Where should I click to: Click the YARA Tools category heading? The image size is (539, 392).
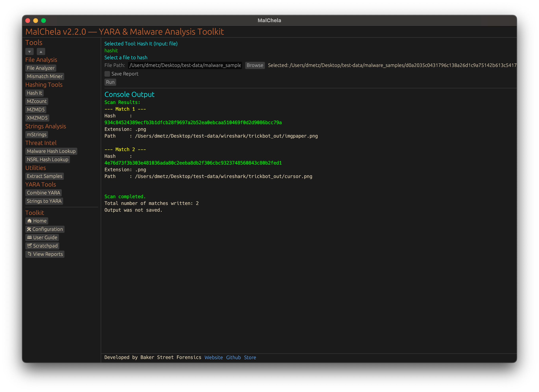(41, 185)
